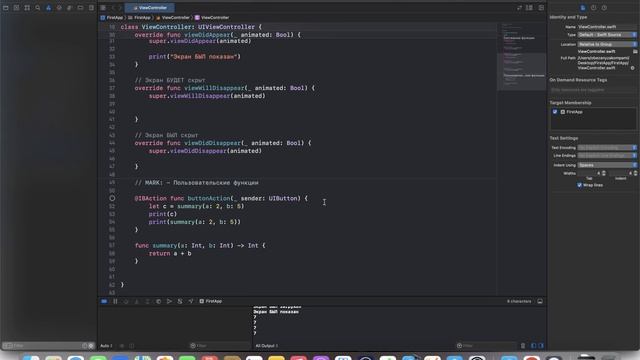Toggle the Wrap lines checkbox
The width and height of the screenshot is (640, 360).
580,185
